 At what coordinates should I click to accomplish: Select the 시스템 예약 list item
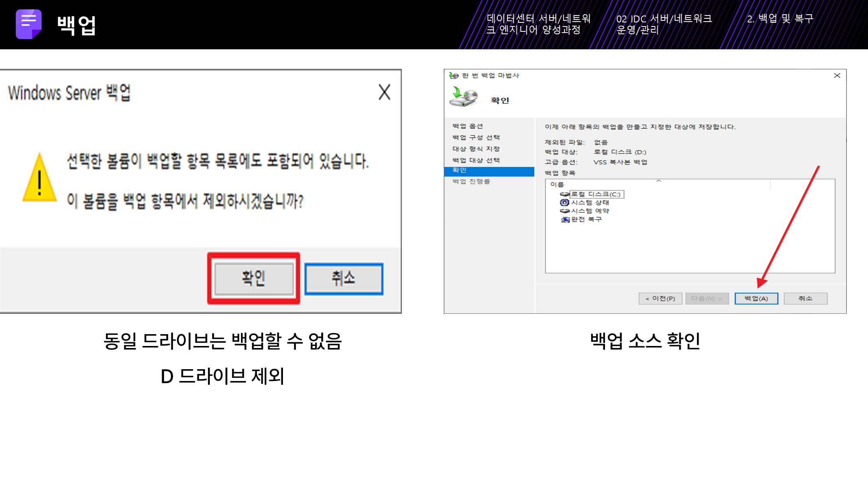(x=590, y=211)
